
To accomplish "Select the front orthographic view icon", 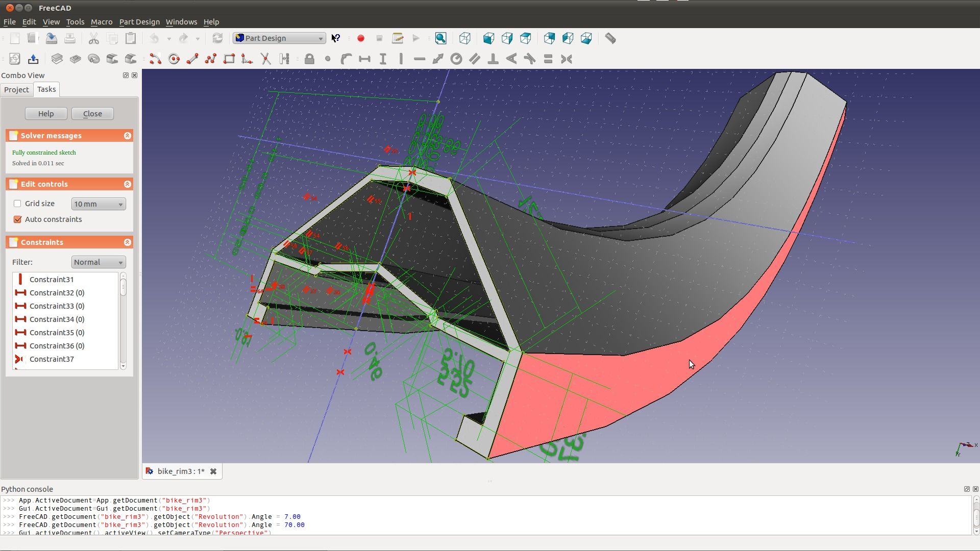I will [x=488, y=38].
